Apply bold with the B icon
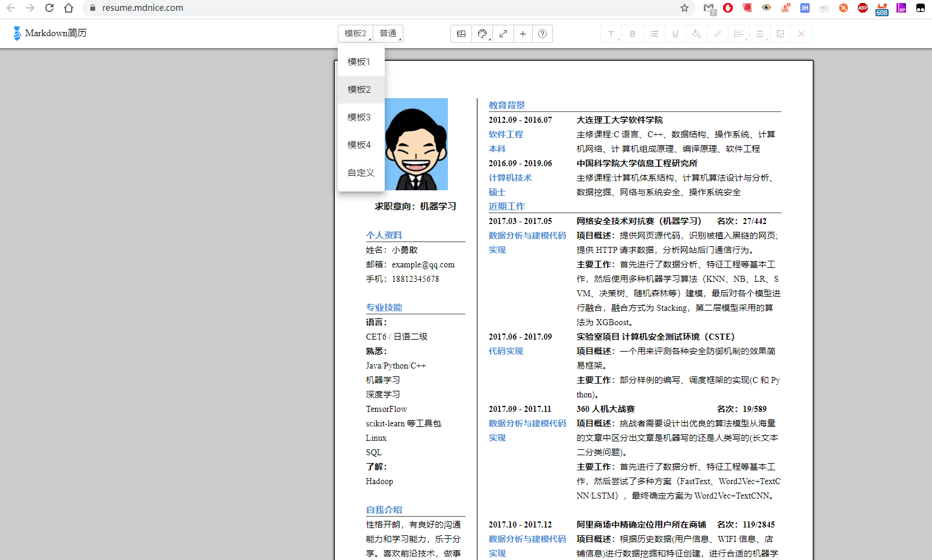 [x=632, y=34]
